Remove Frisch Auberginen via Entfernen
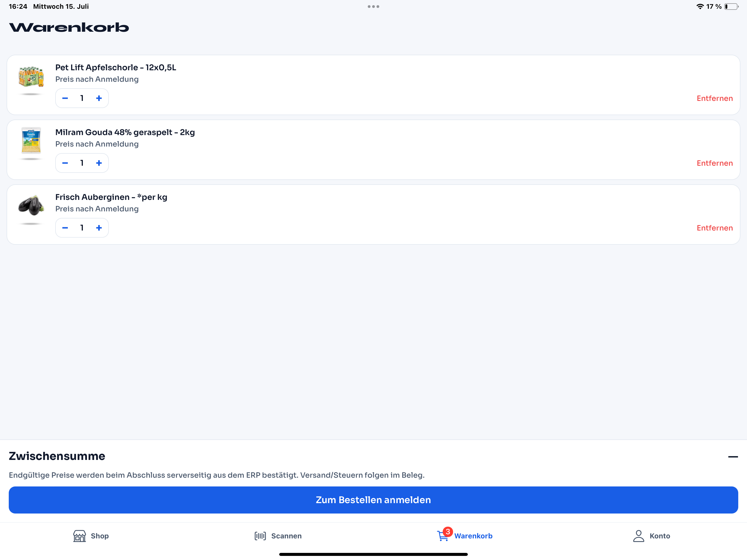 [x=714, y=228]
